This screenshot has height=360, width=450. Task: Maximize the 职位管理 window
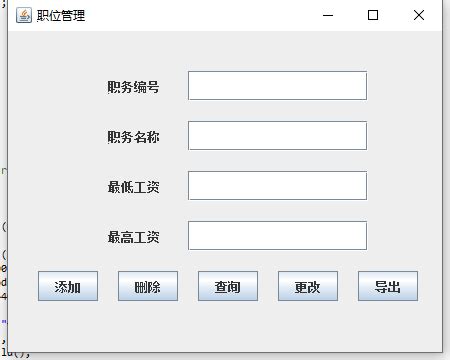[x=373, y=15]
